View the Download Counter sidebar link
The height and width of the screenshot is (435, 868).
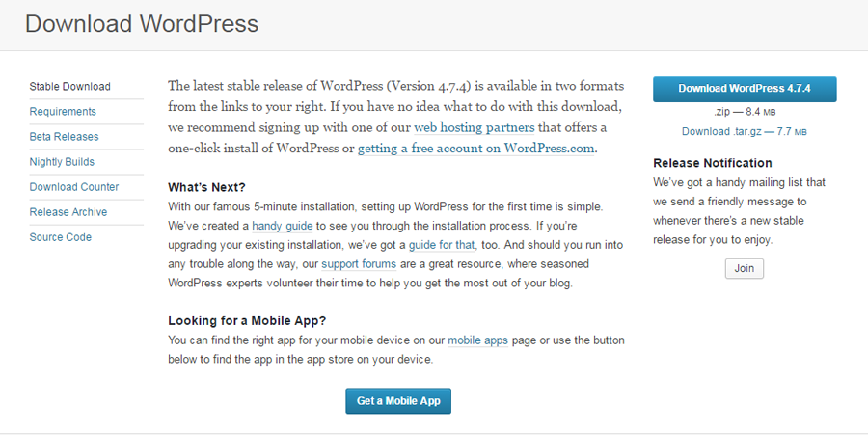coord(74,187)
